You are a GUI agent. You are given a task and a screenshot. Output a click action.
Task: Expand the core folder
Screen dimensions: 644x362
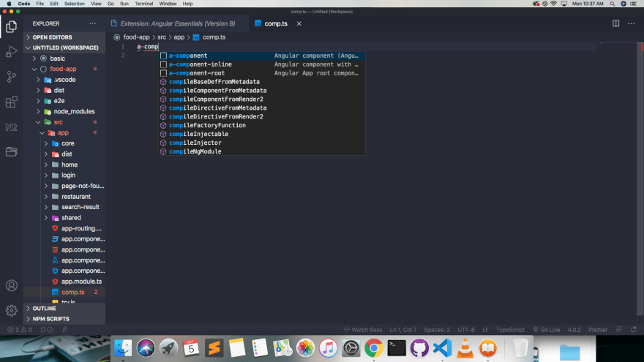(x=64, y=143)
